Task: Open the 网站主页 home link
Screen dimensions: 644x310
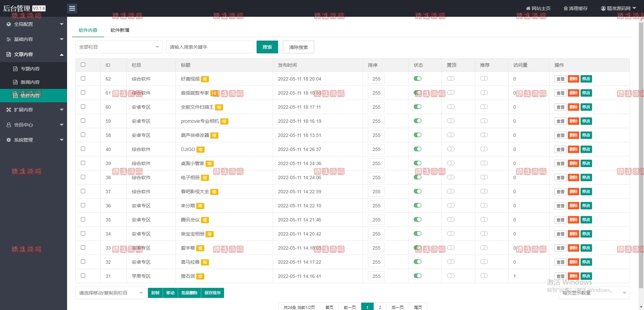Action: click(x=538, y=8)
